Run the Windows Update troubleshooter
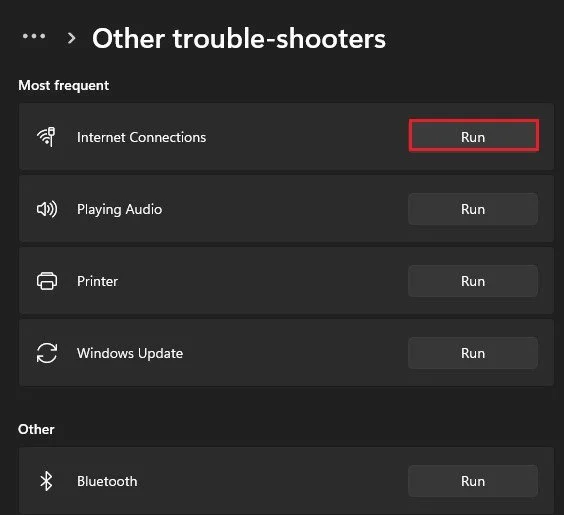Screen dimensions: 564x515 (x=473, y=353)
